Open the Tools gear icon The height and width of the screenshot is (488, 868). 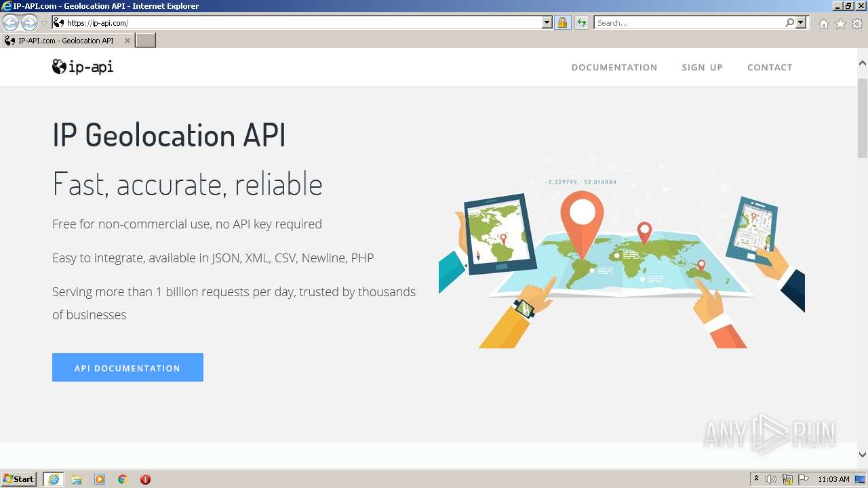click(x=857, y=24)
